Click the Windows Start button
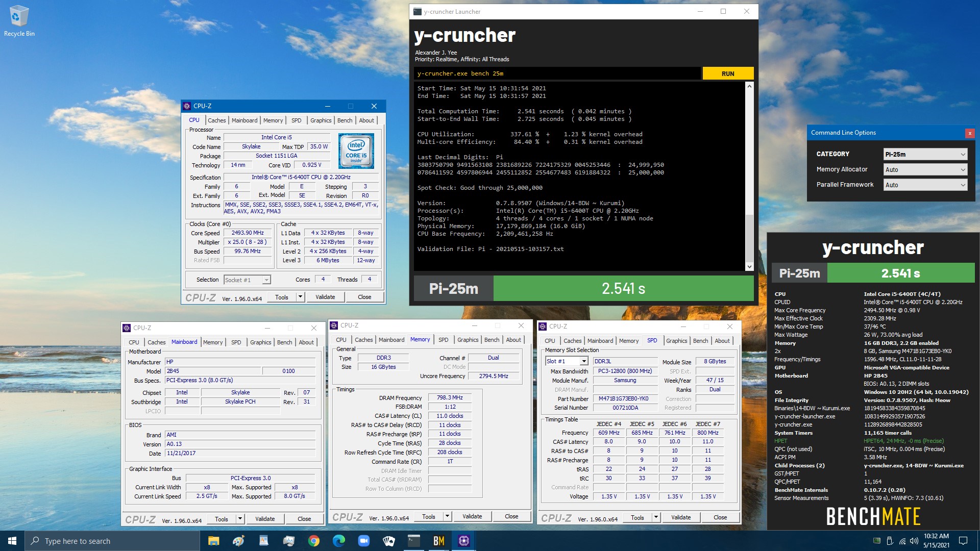980x551 pixels. (12, 541)
